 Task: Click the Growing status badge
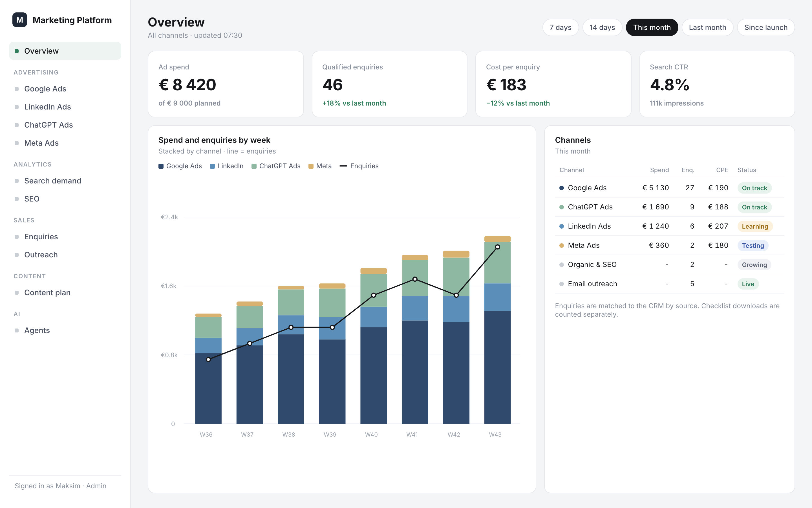[x=754, y=265]
